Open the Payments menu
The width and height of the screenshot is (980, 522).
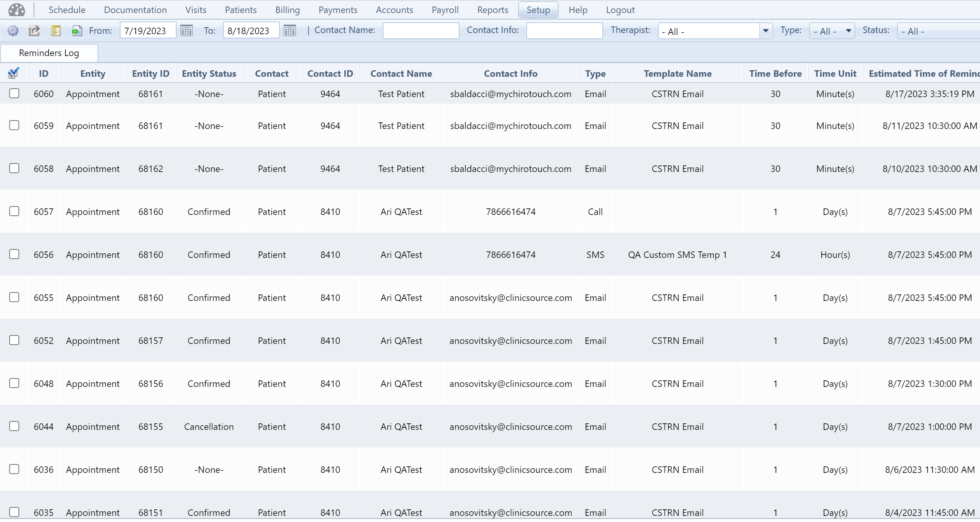338,10
